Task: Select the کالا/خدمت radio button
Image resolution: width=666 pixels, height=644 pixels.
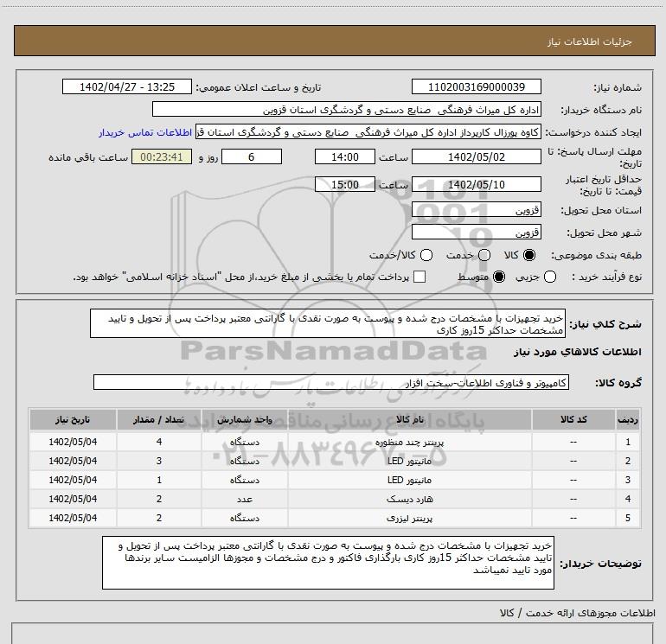Action: click(x=426, y=255)
